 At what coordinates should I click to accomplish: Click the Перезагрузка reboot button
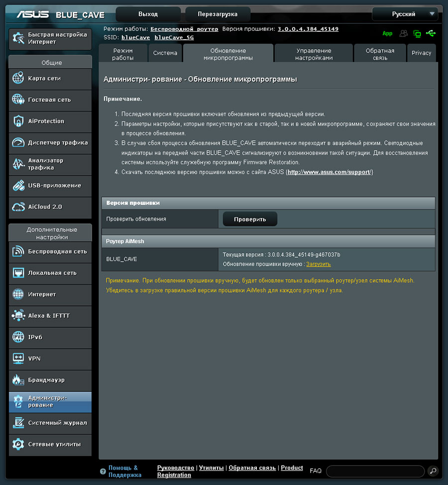click(x=218, y=14)
